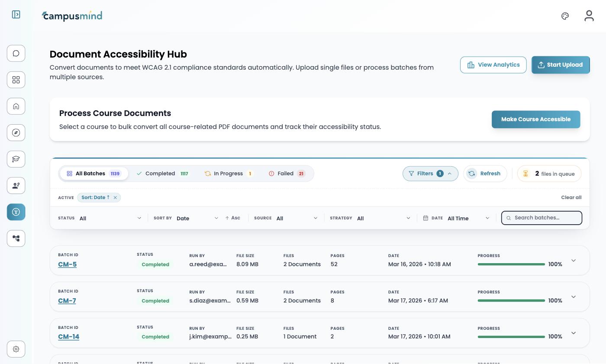The width and height of the screenshot is (606, 364).
Task: Collapse the Filters panel
Action: pyautogui.click(x=430, y=174)
